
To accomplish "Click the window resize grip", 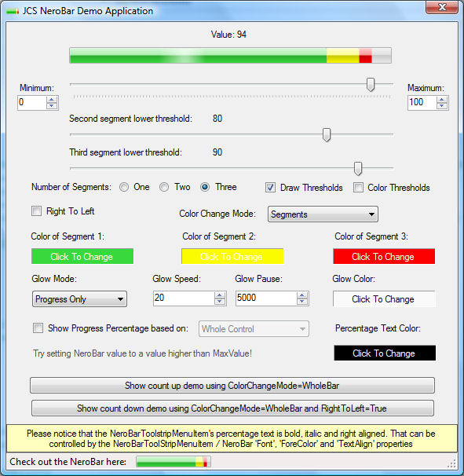I will 452,463.
